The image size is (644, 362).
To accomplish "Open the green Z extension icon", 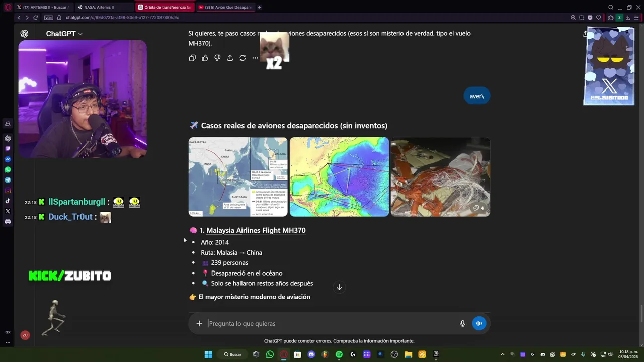I will pyautogui.click(x=619, y=17).
